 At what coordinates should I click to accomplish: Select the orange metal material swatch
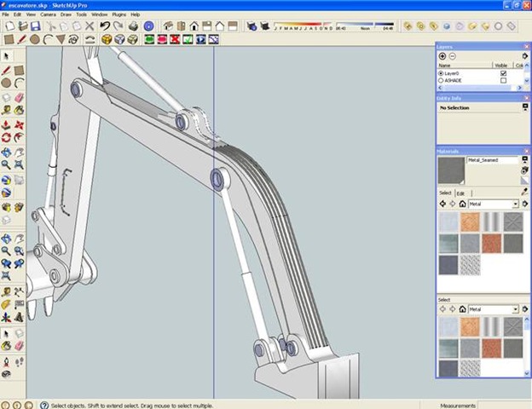pyautogui.click(x=470, y=222)
